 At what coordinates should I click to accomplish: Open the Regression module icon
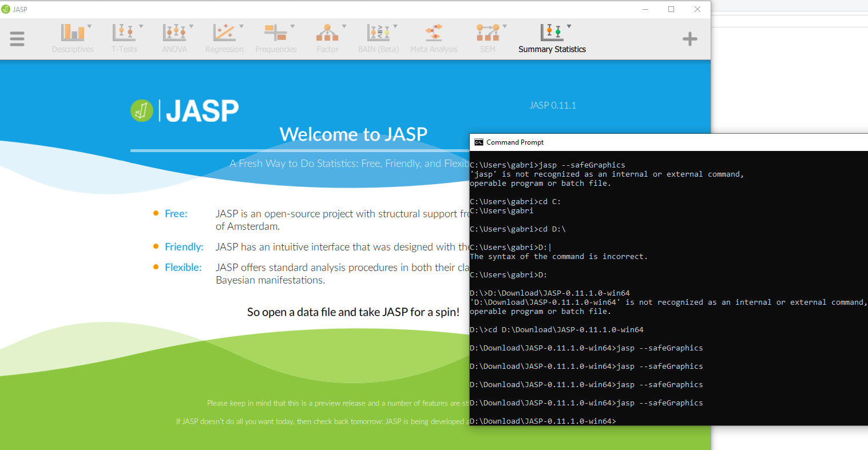coord(224,33)
